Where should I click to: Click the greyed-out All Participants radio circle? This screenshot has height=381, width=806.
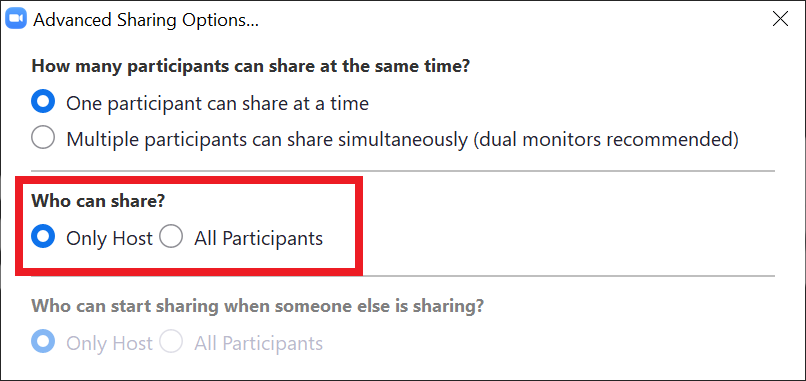pos(171,342)
